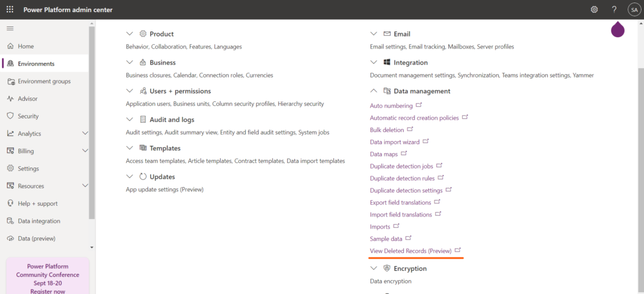Open the Bulk deletion link
The height and width of the screenshot is (294, 644).
click(387, 130)
